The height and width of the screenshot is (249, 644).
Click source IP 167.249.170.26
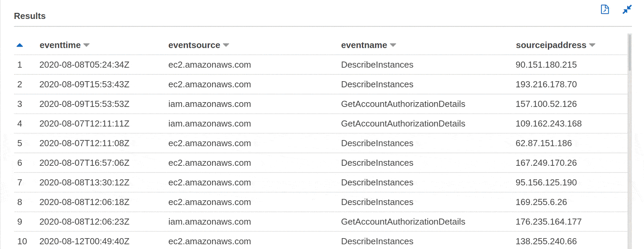546,163
